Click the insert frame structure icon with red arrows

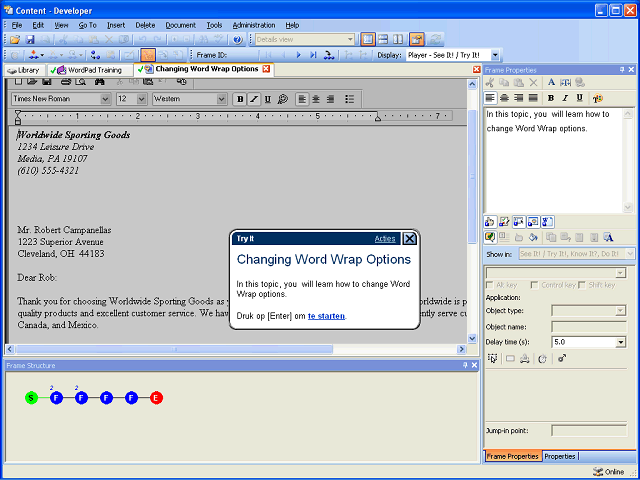33,55
